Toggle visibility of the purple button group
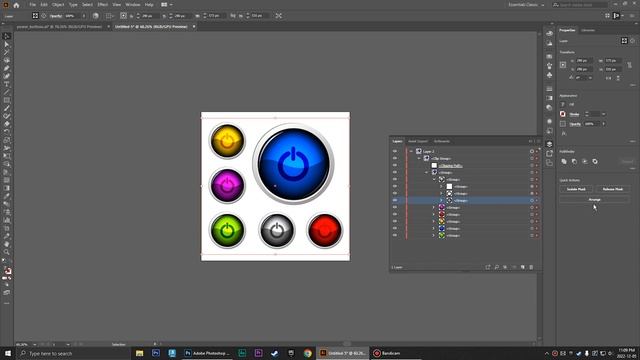This screenshot has width=640, height=360. coord(395,207)
